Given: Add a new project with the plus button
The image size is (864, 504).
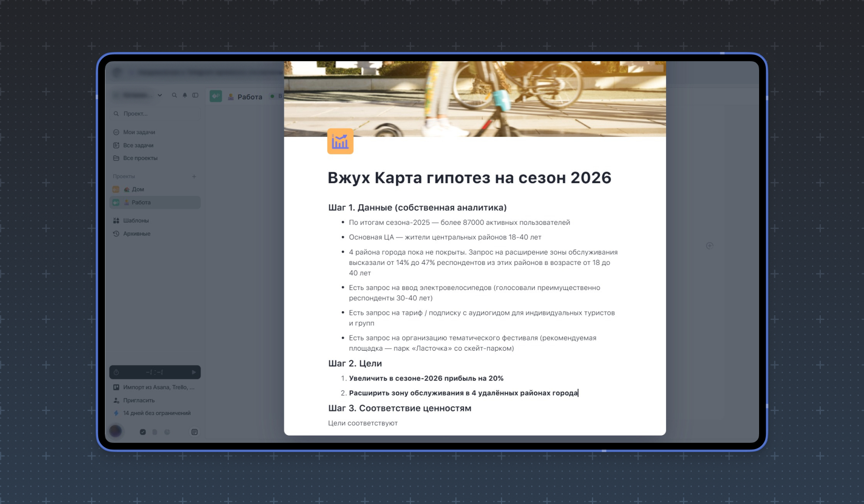Looking at the screenshot, I should (194, 176).
